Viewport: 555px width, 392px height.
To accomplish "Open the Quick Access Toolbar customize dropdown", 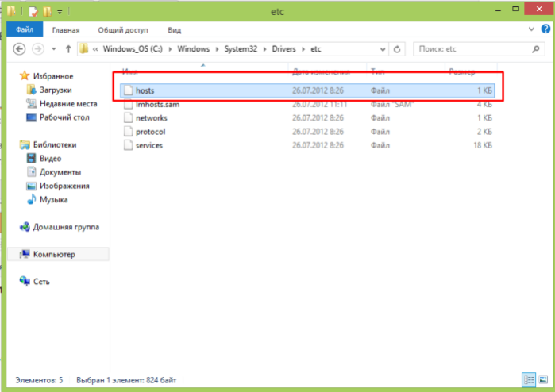I will pyautogui.click(x=60, y=13).
